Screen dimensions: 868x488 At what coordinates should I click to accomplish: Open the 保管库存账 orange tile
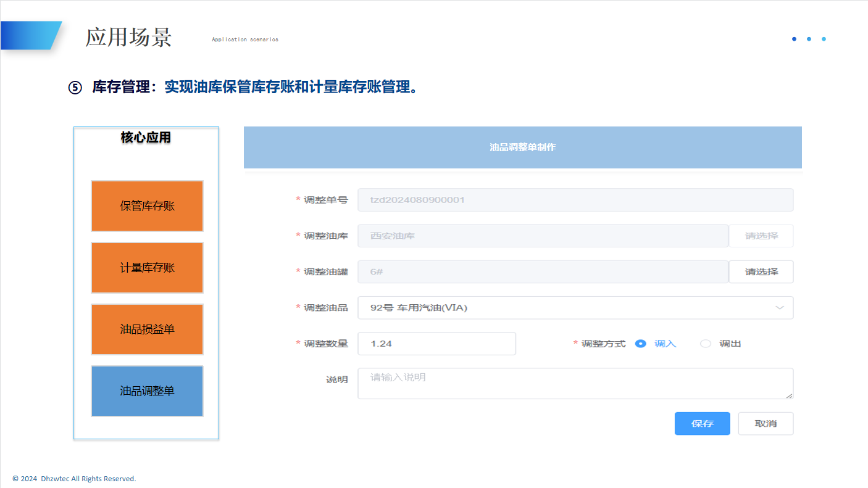coord(147,206)
